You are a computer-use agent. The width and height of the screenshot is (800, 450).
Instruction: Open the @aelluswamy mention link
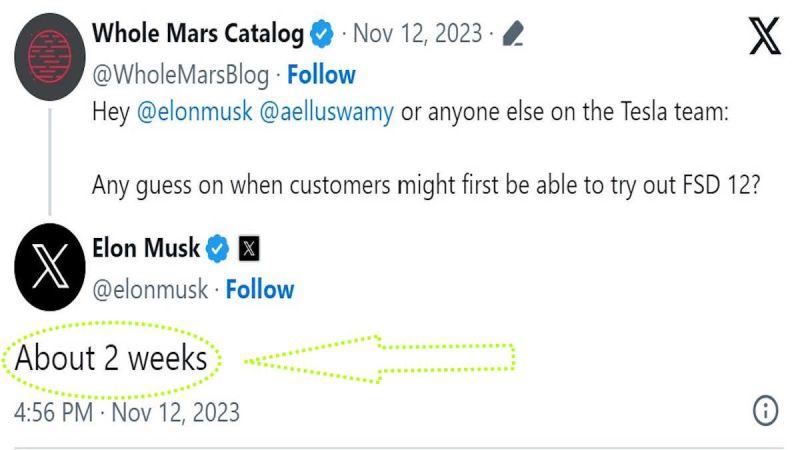tap(327, 113)
